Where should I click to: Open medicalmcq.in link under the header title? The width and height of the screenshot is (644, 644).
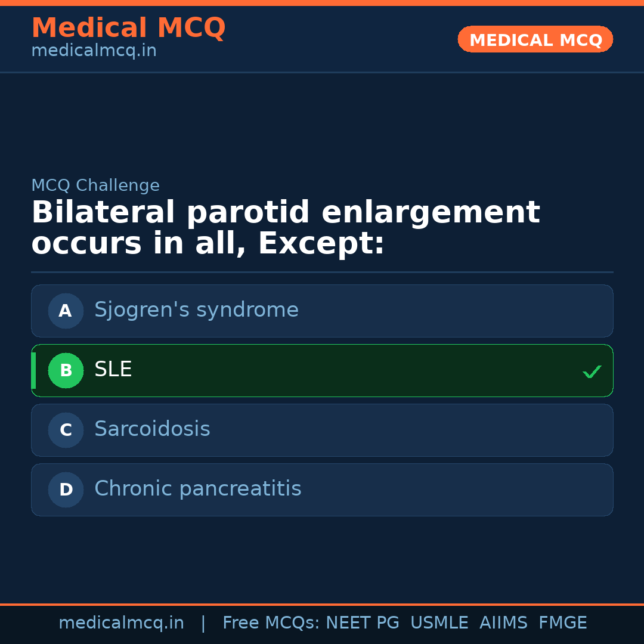pyautogui.click(x=94, y=51)
